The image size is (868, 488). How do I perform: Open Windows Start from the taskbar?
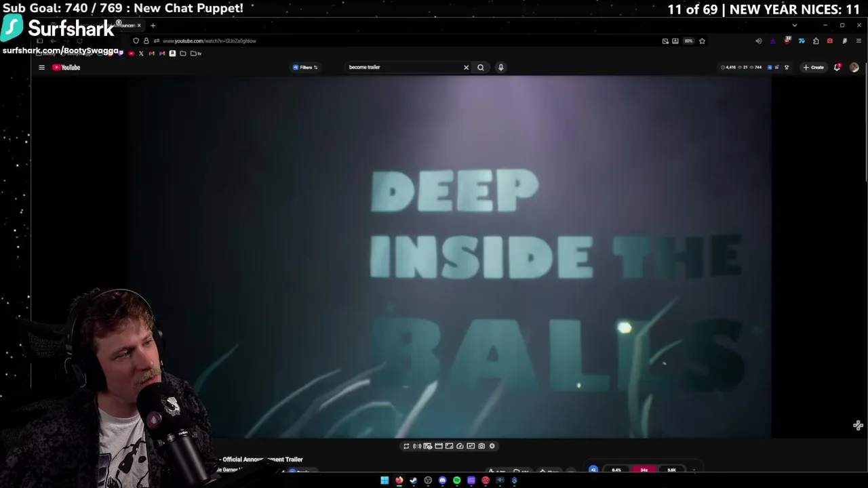[x=384, y=481]
